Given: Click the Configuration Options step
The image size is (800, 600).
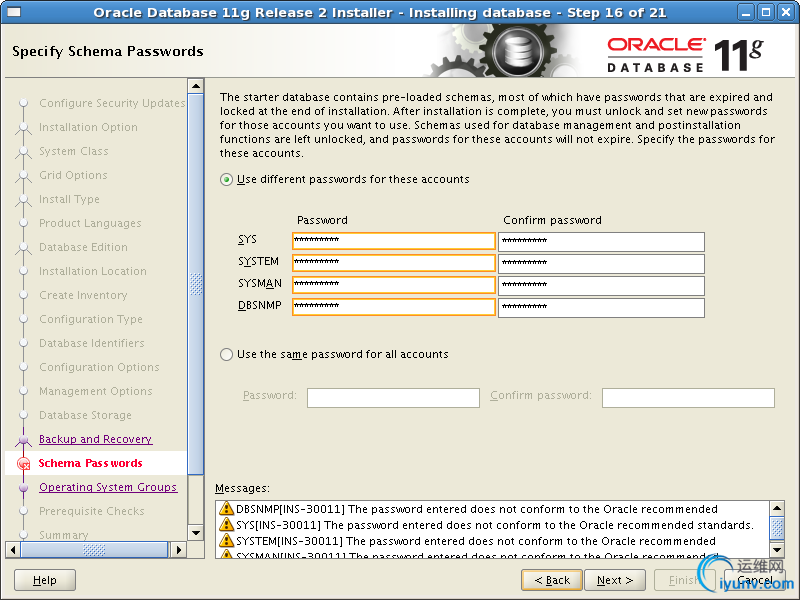Looking at the screenshot, I should coord(99,367).
